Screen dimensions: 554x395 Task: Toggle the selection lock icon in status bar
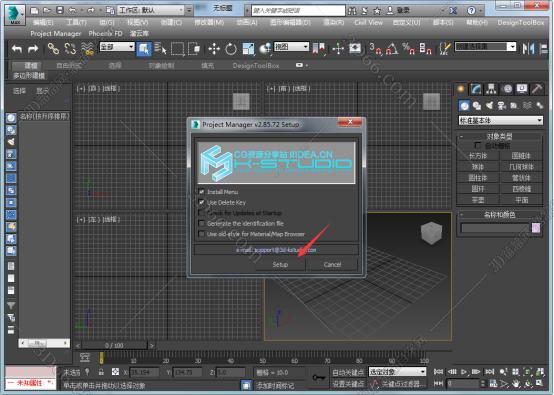click(101, 372)
